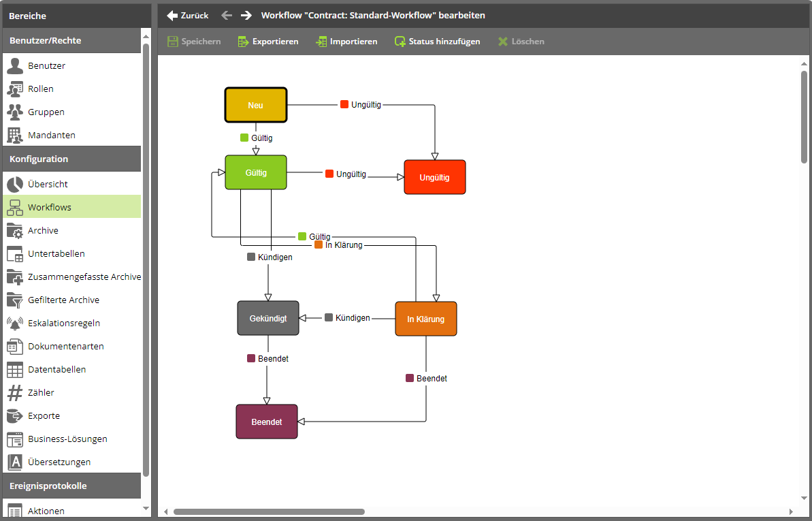
Task: Open the Archive menu entry
Action: coord(71,230)
